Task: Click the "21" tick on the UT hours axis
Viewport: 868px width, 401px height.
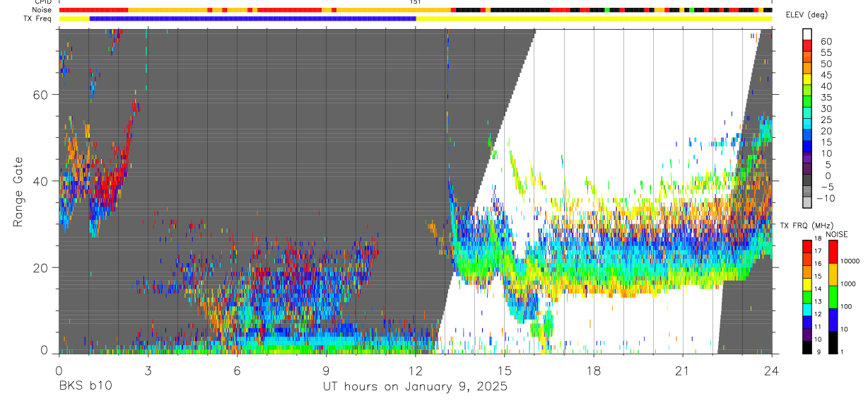Action: pos(683,370)
